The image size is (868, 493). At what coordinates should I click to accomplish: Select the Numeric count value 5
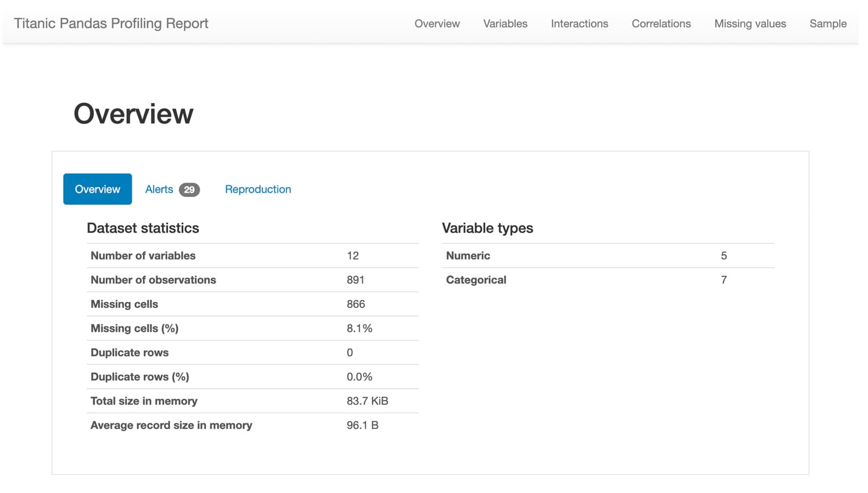[724, 256]
